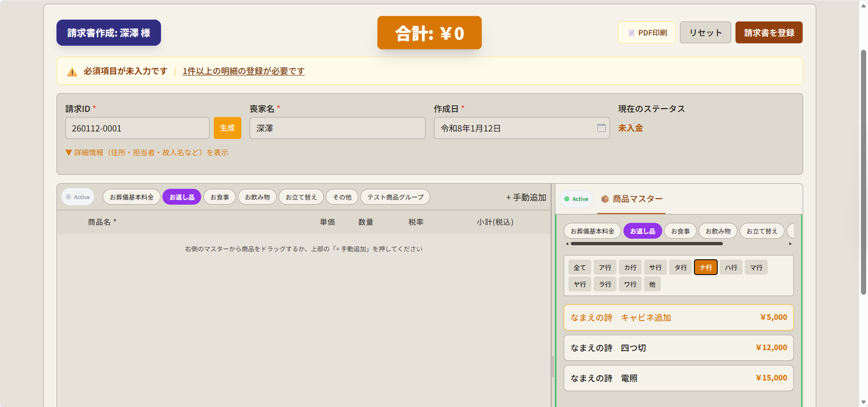Expand 詳細情報 details section

pos(147,152)
